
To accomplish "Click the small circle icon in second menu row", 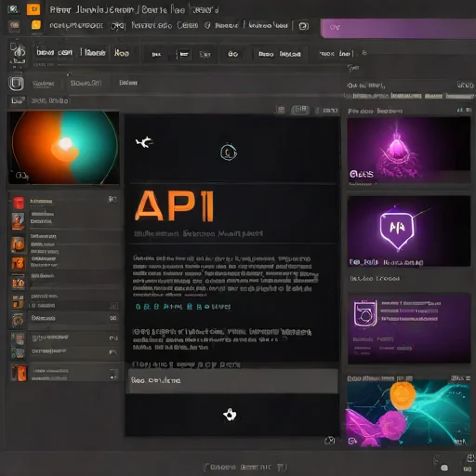I will click(207, 25).
